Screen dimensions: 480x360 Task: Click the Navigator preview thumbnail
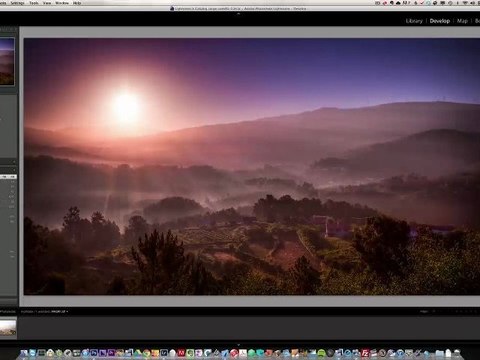[7, 61]
